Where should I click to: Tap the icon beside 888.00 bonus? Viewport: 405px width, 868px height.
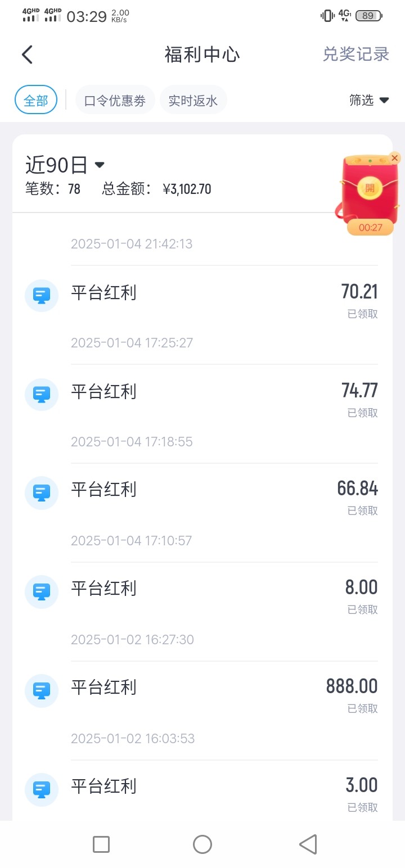tap(42, 690)
